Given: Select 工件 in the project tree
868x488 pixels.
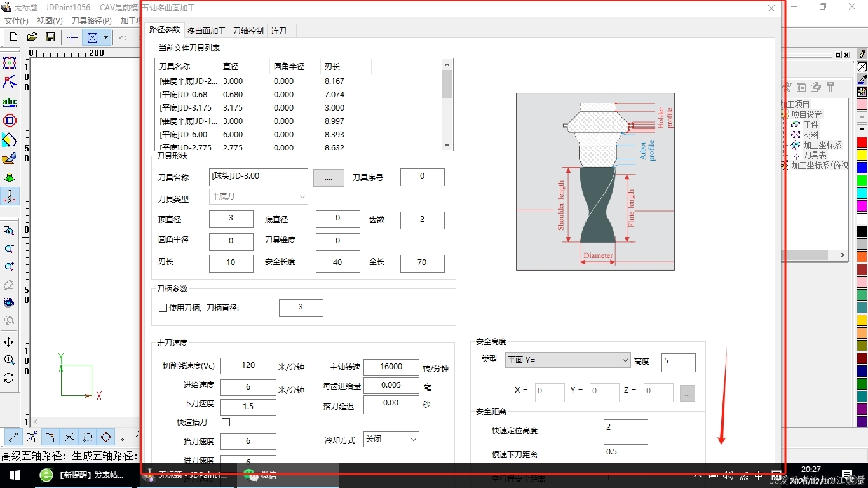Looking at the screenshot, I should pos(811,125).
